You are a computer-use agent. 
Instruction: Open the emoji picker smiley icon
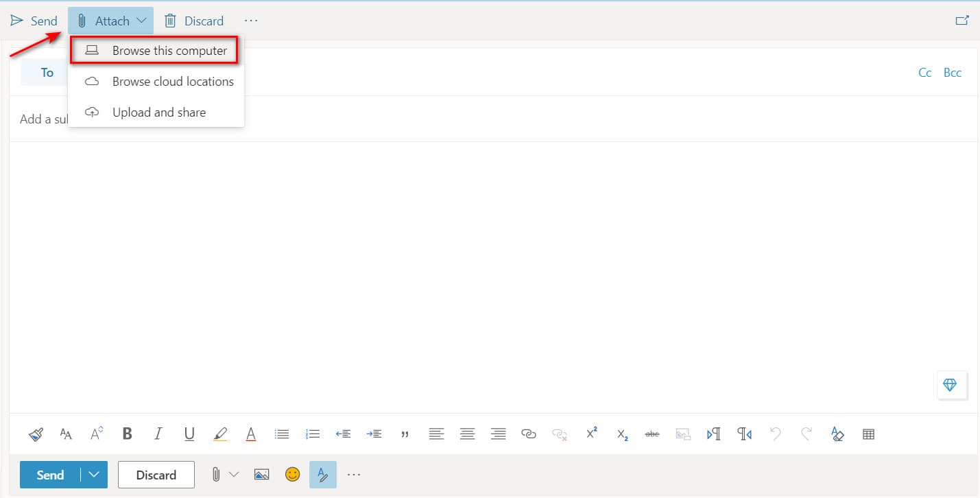293,475
